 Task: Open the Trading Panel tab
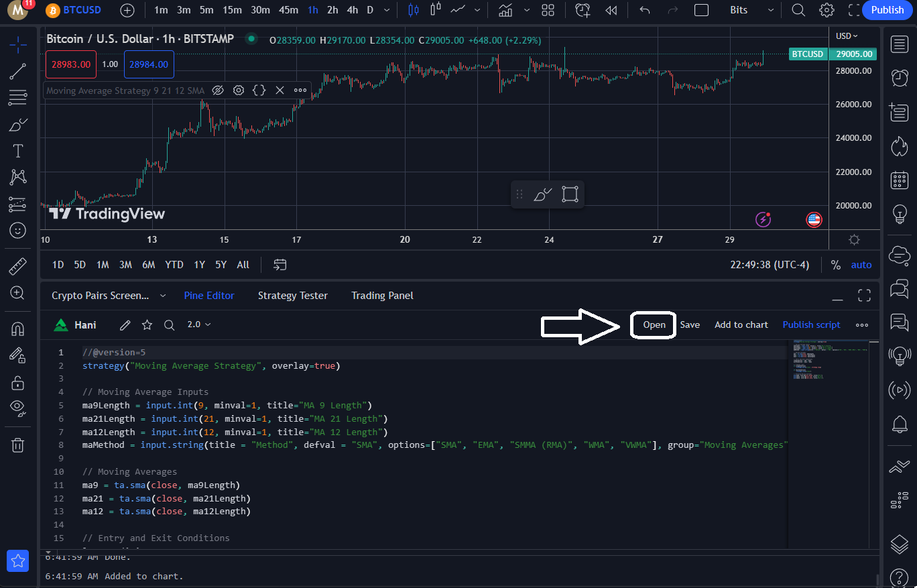pyautogui.click(x=382, y=295)
